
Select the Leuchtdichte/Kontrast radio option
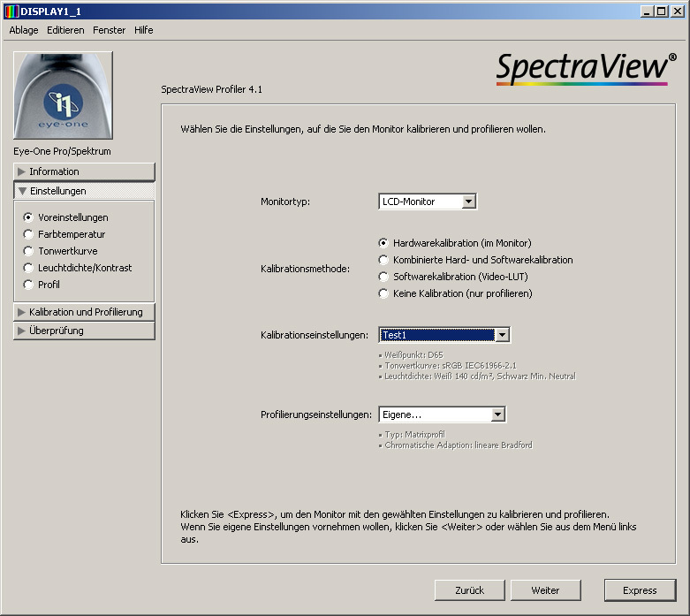click(x=78, y=268)
